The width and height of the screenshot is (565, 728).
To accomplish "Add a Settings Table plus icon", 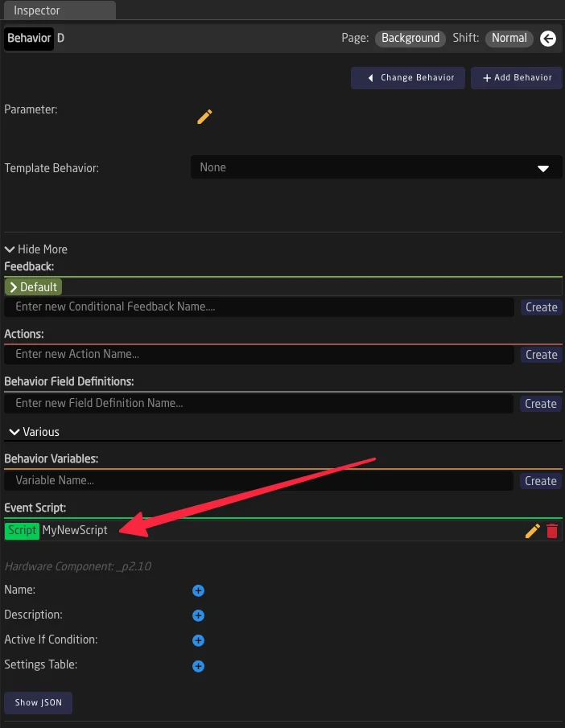I will 198,665.
